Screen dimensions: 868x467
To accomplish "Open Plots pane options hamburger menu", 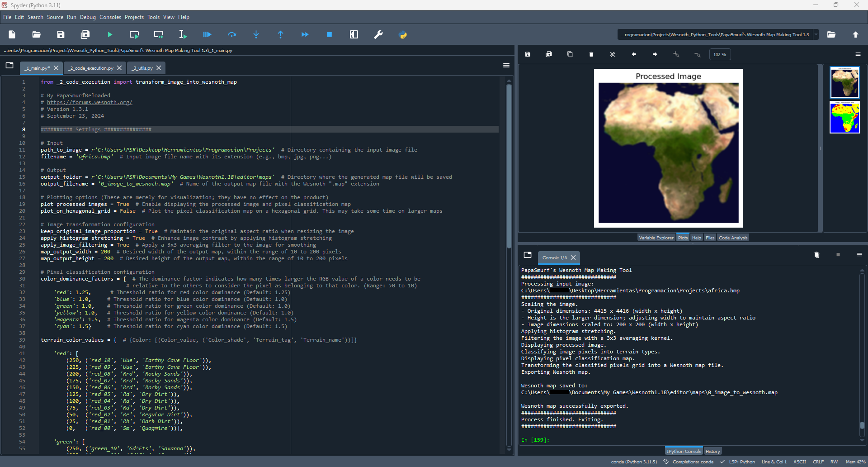I will (858, 54).
